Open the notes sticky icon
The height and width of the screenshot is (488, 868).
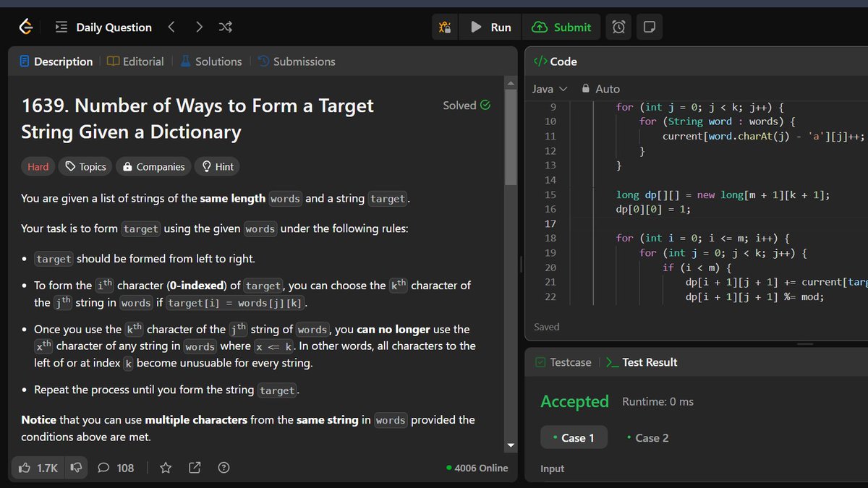[649, 27]
